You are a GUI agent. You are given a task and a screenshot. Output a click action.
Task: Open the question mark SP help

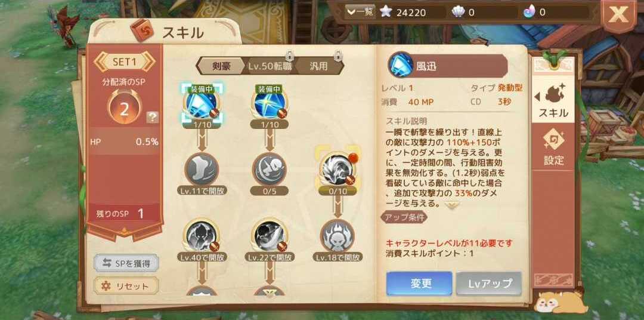coord(153,118)
